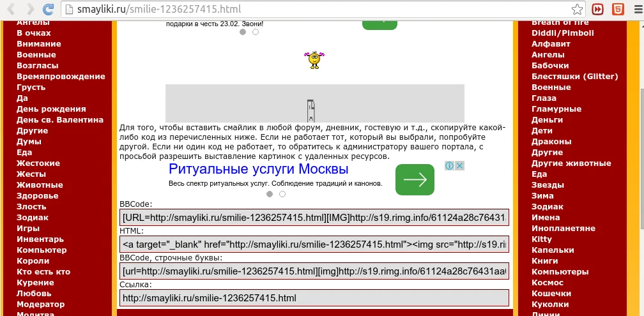This screenshot has height=316, width=644.
Task: Open the Драконы category
Action: (x=551, y=142)
